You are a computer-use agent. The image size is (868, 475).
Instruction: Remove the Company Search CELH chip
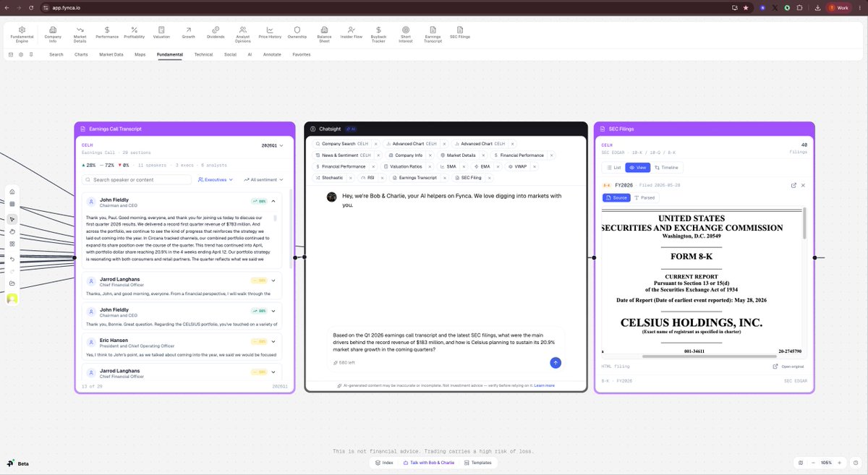376,144
